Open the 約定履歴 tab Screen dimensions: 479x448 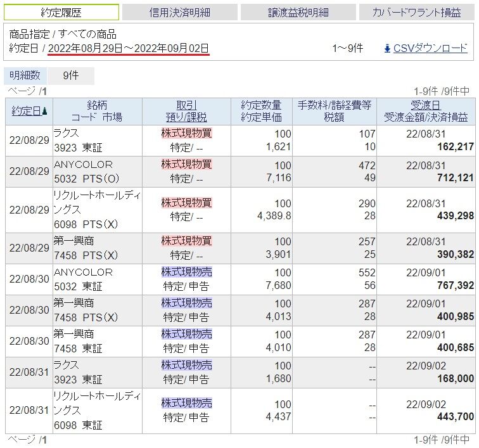point(61,12)
